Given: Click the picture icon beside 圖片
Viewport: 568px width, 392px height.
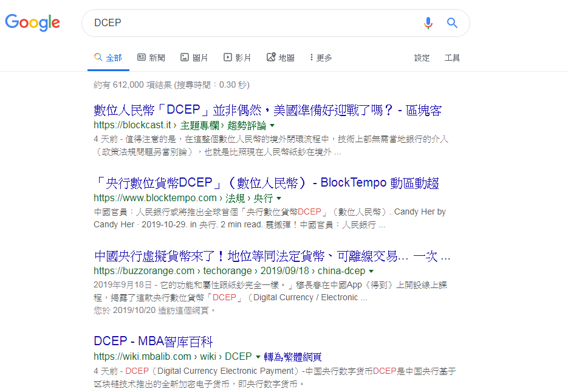Looking at the screenshot, I should click(185, 57).
